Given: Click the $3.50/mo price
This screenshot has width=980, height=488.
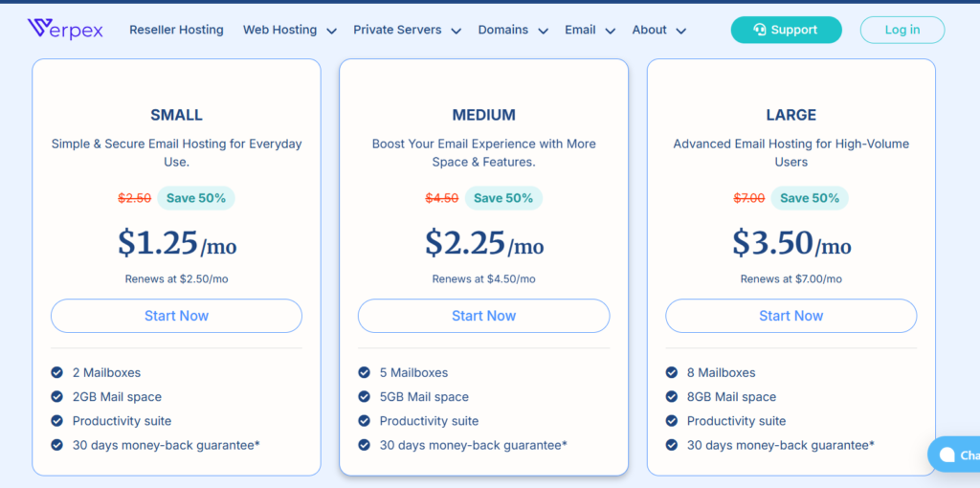Looking at the screenshot, I should pos(791,243).
